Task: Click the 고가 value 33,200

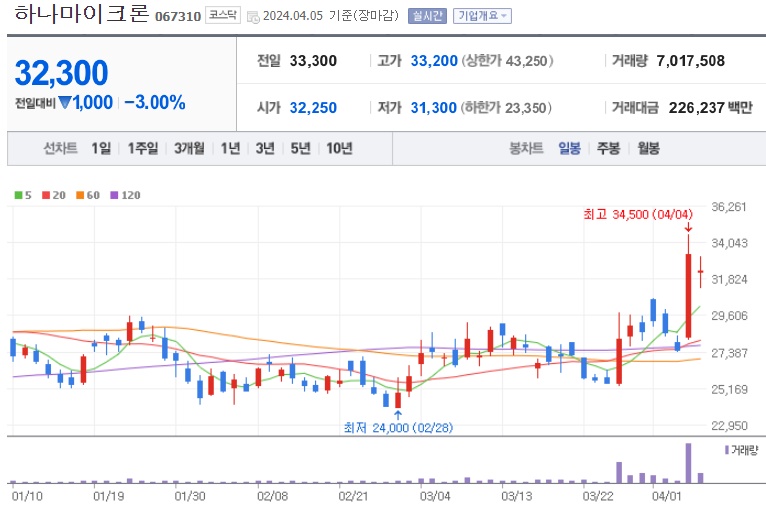Action: coord(434,61)
